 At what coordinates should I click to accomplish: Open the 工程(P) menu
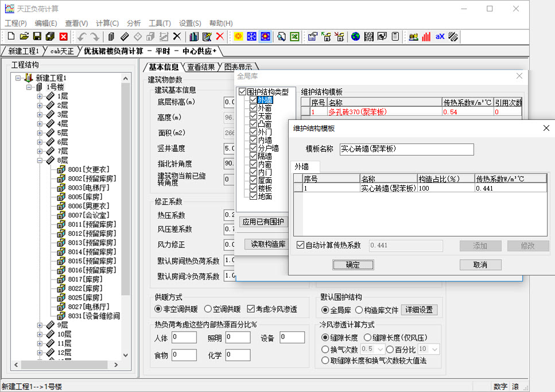[15, 24]
